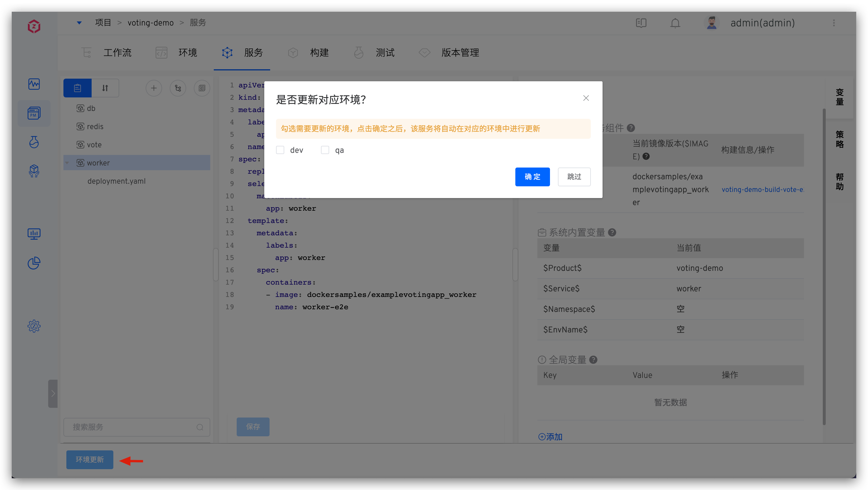Check the qa environment checkbox
Image resolution: width=868 pixels, height=490 pixels.
pos(325,150)
